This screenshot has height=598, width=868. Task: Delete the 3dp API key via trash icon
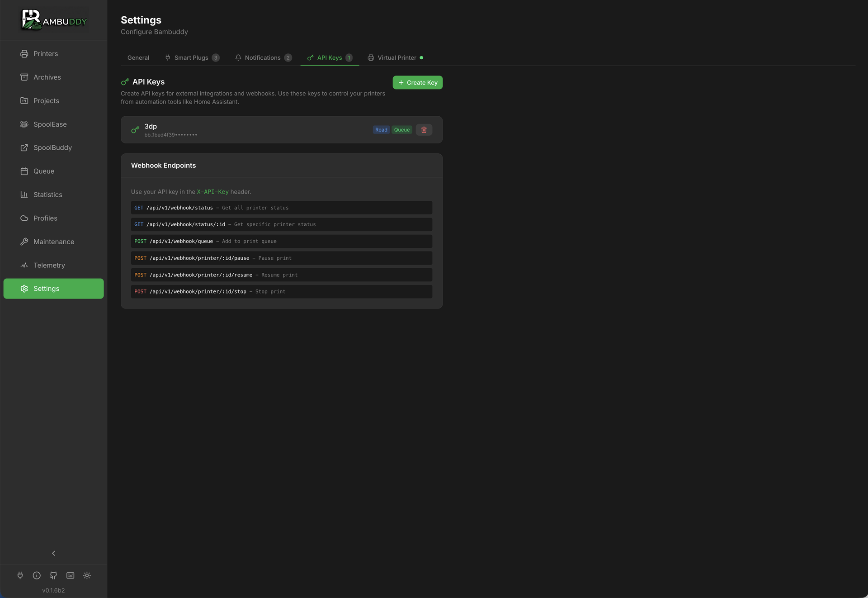[x=424, y=130]
